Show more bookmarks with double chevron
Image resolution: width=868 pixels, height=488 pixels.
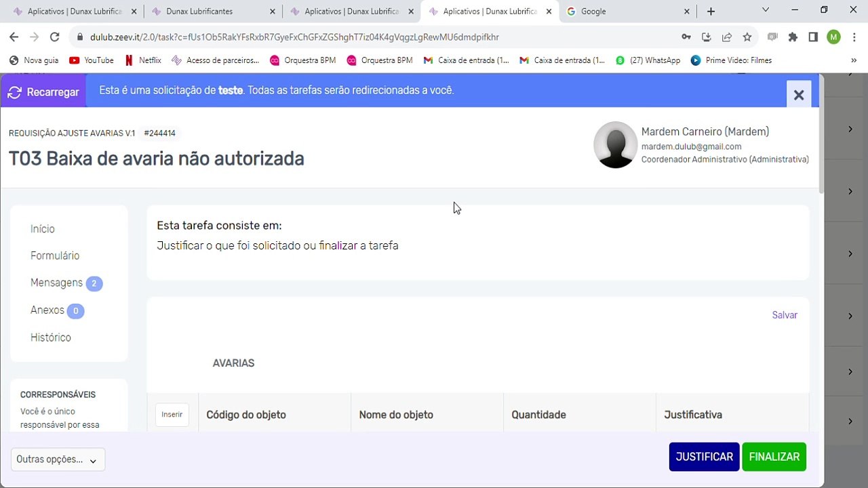(854, 60)
